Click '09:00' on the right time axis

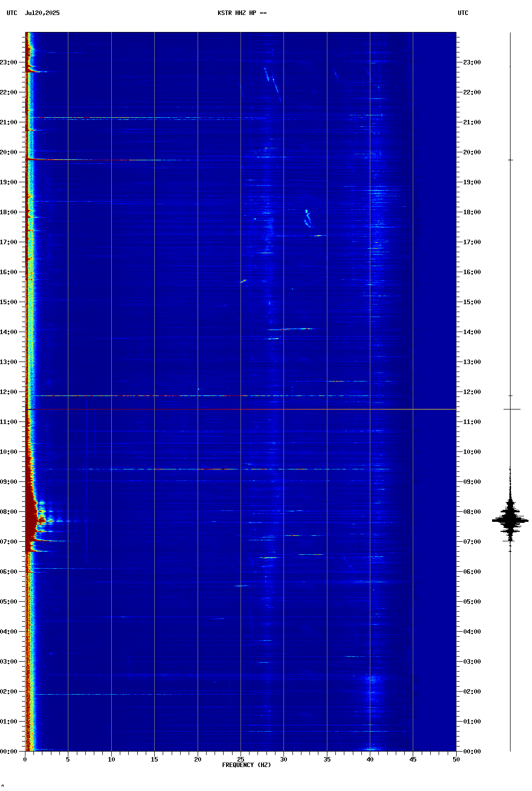(472, 482)
